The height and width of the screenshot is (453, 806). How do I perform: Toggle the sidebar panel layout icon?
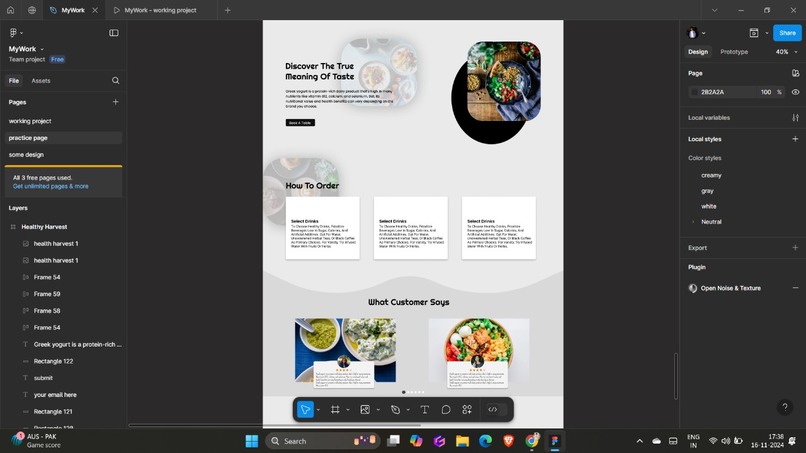pyautogui.click(x=114, y=32)
